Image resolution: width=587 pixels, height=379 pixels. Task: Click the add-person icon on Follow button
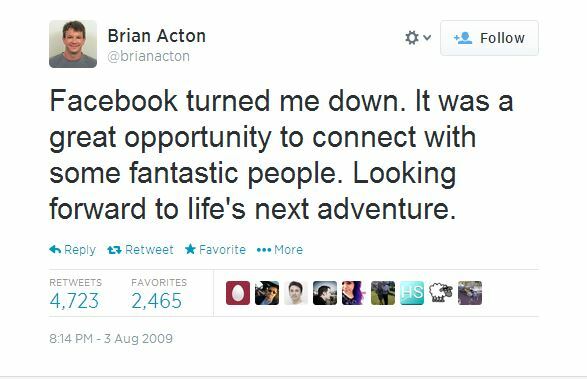coord(463,38)
